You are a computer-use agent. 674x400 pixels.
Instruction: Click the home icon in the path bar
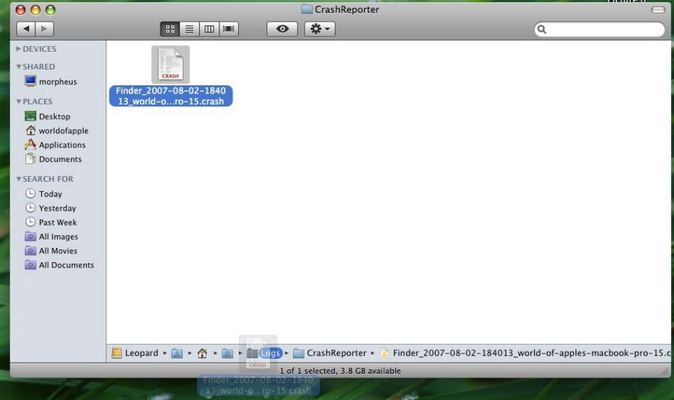pos(202,353)
